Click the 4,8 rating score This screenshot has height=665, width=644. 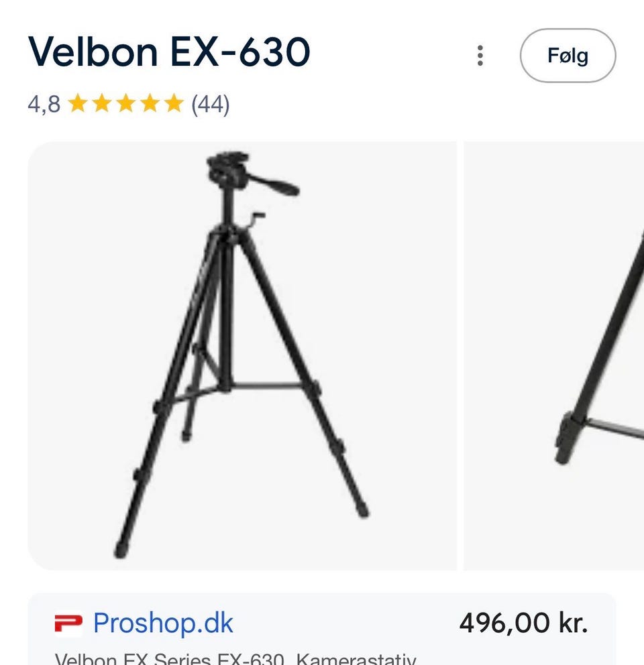(44, 105)
